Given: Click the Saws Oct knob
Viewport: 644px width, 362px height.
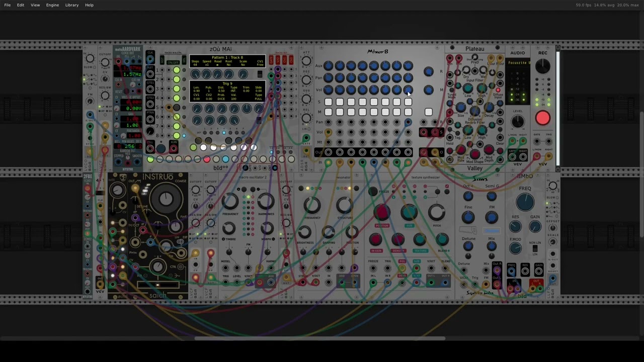Looking at the screenshot, I should click(x=468, y=197).
